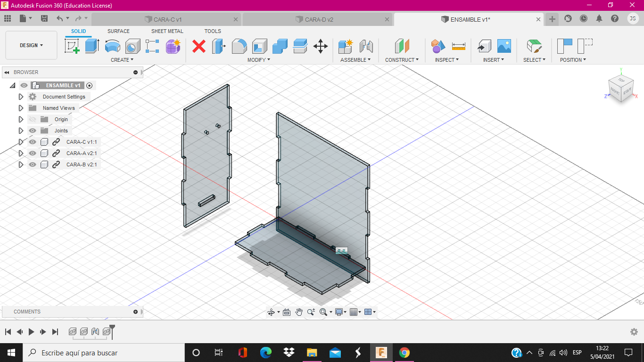
Task: Show the Origin folder with its eye icon
Action: (33, 119)
